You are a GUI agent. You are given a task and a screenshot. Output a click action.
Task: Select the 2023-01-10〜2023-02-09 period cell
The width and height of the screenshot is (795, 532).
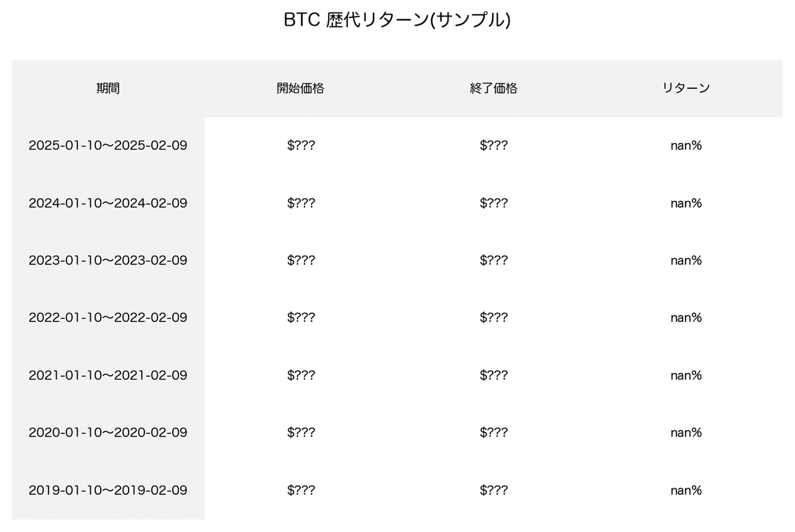point(108,260)
